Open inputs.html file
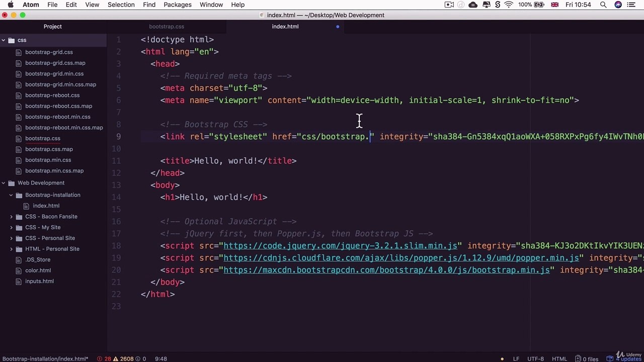Viewport: 644px width, 362px height. [x=39, y=282]
